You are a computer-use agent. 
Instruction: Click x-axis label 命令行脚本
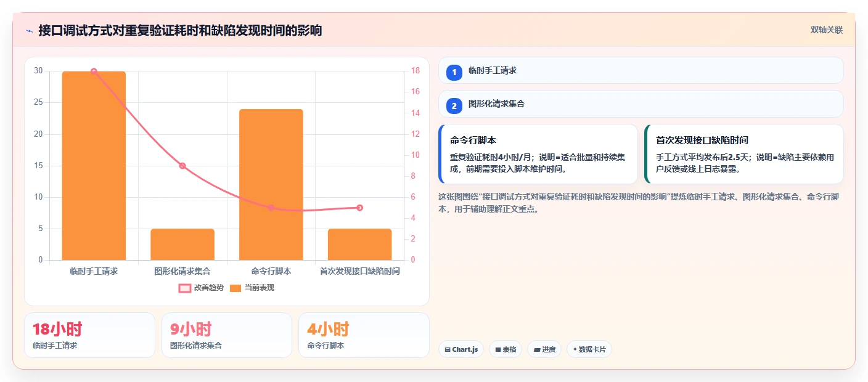271,271
